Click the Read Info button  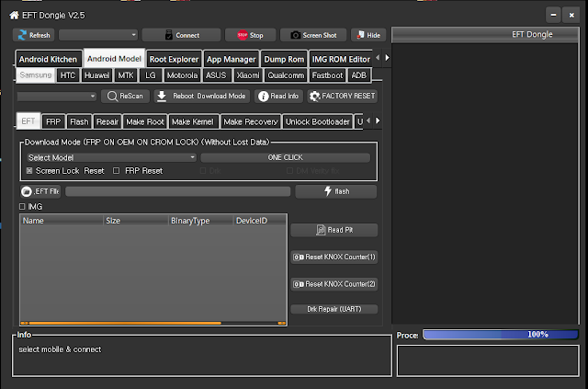pos(278,97)
